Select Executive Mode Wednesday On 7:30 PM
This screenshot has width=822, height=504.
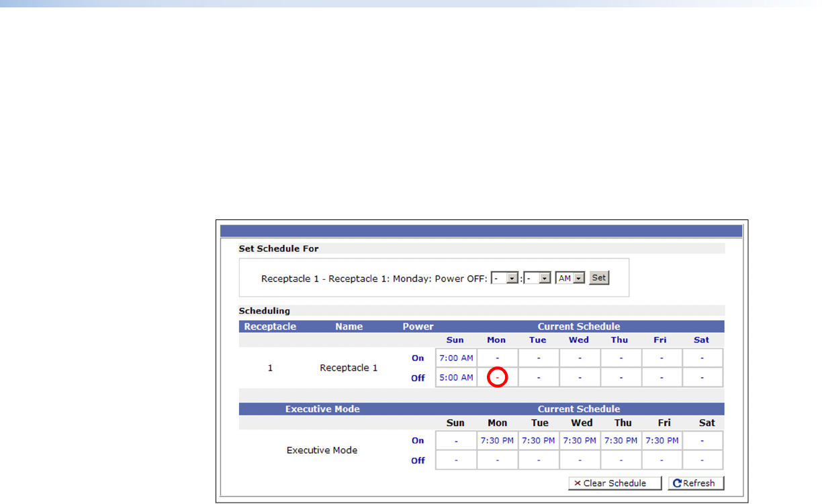coord(580,441)
